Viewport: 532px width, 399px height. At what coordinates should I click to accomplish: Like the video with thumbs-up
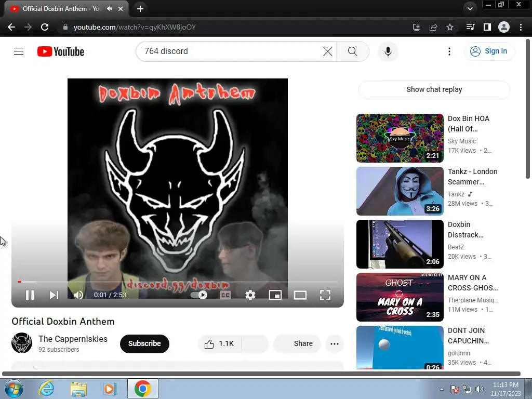click(x=220, y=344)
